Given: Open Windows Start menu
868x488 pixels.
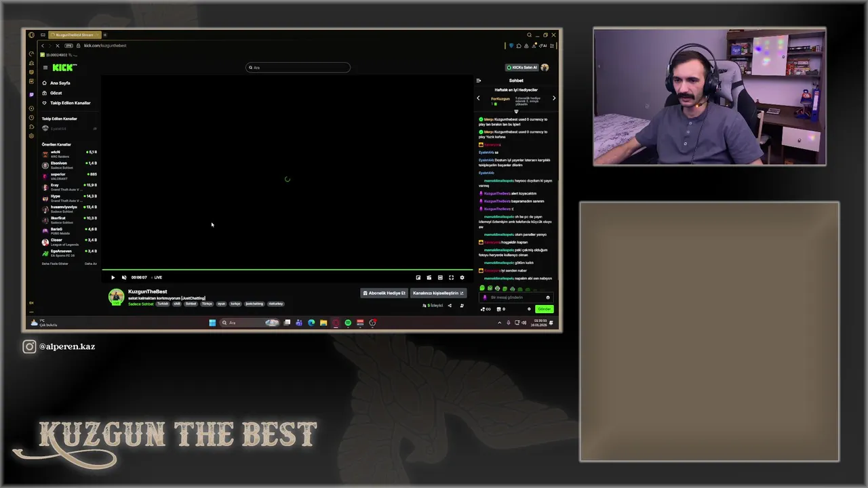Looking at the screenshot, I should pos(212,323).
